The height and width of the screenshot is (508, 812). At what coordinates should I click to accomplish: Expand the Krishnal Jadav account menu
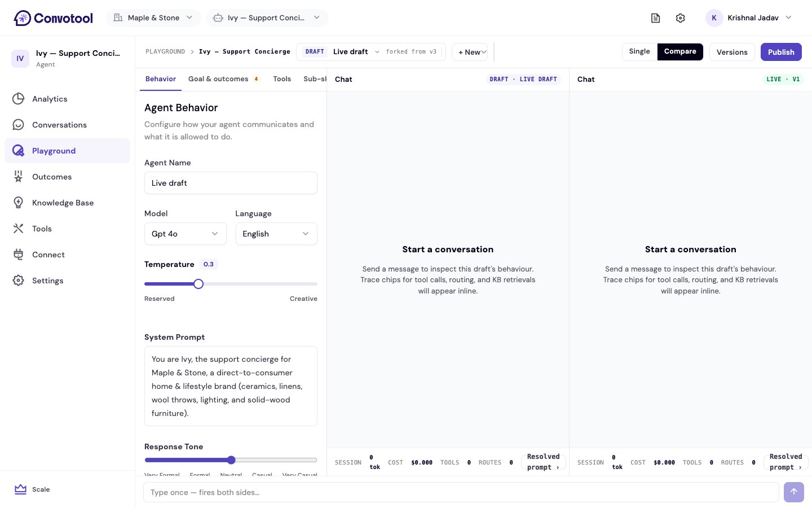750,18
